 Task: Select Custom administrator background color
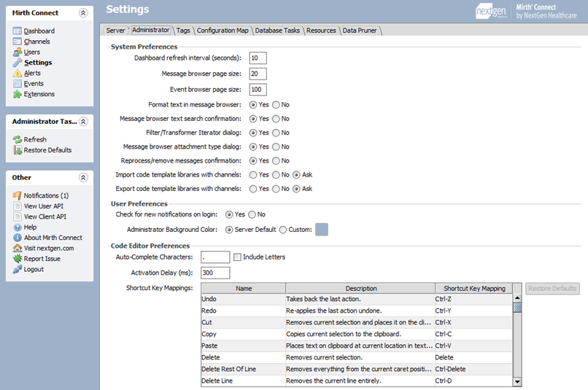pyautogui.click(x=283, y=230)
